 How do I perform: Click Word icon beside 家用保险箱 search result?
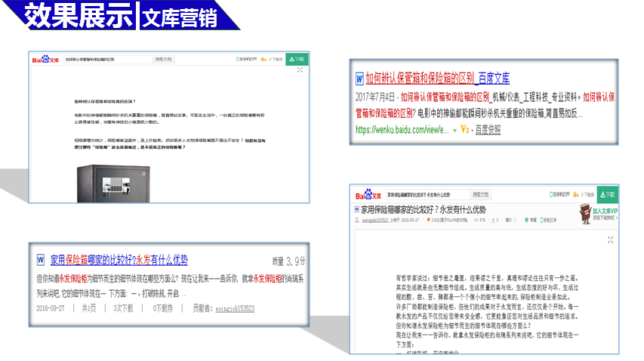click(x=40, y=260)
